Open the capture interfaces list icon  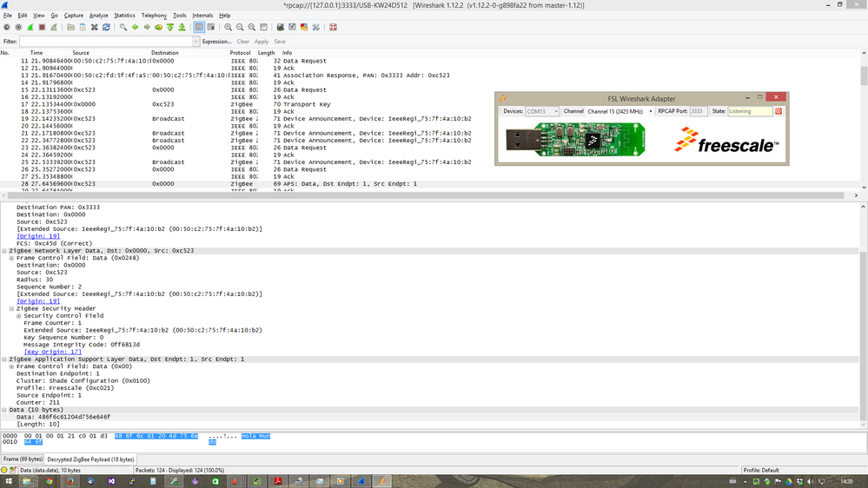(7, 27)
